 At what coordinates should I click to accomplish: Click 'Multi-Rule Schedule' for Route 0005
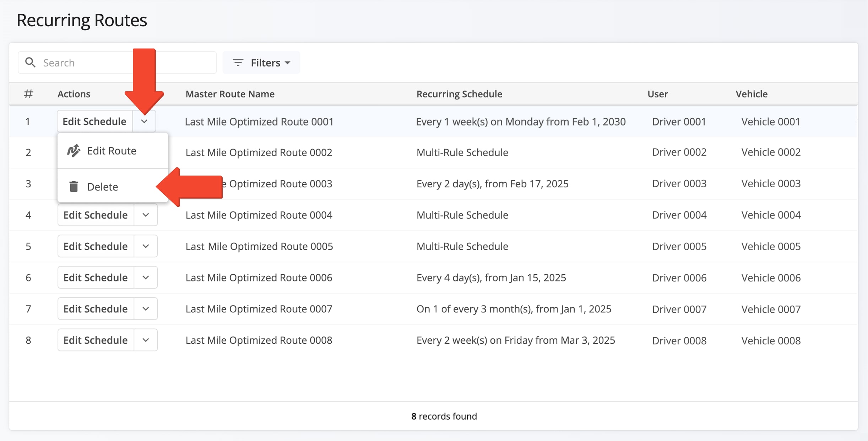point(462,246)
